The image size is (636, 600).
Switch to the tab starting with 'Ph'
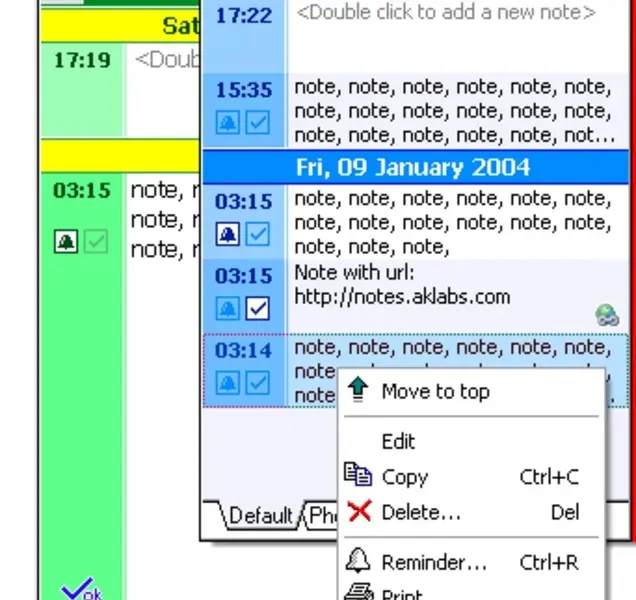pyautogui.click(x=322, y=516)
